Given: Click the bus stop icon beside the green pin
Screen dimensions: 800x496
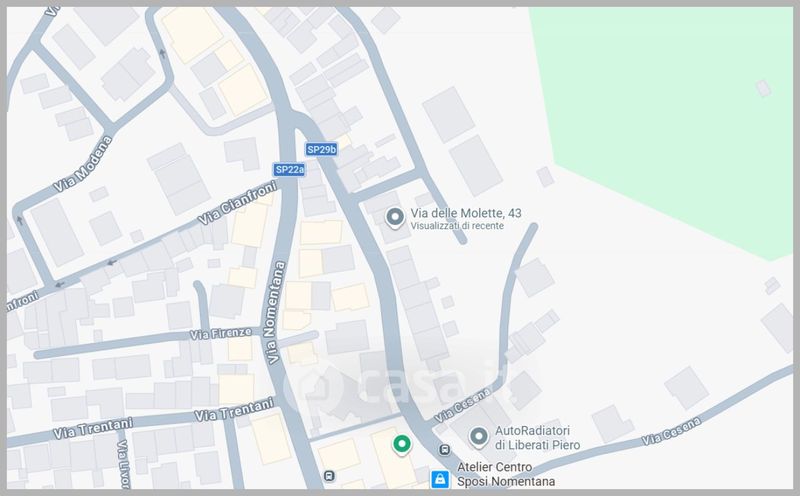Looking at the screenshot, I should (x=444, y=448).
